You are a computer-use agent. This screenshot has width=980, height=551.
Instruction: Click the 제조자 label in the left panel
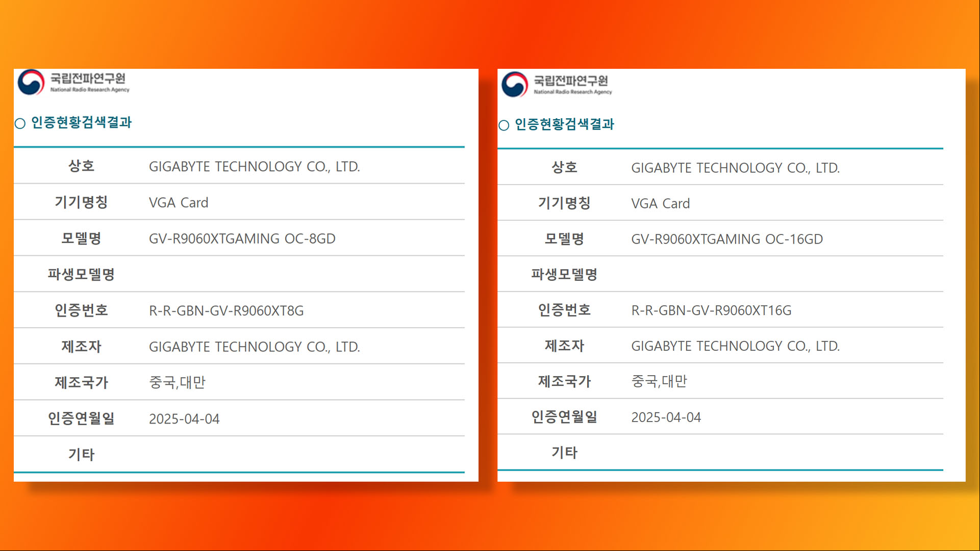tap(81, 347)
